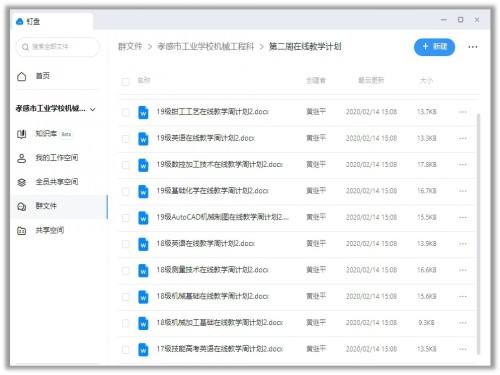Open more actions for 19级基础化学 file
The image size is (500, 375).
pyautogui.click(x=463, y=191)
